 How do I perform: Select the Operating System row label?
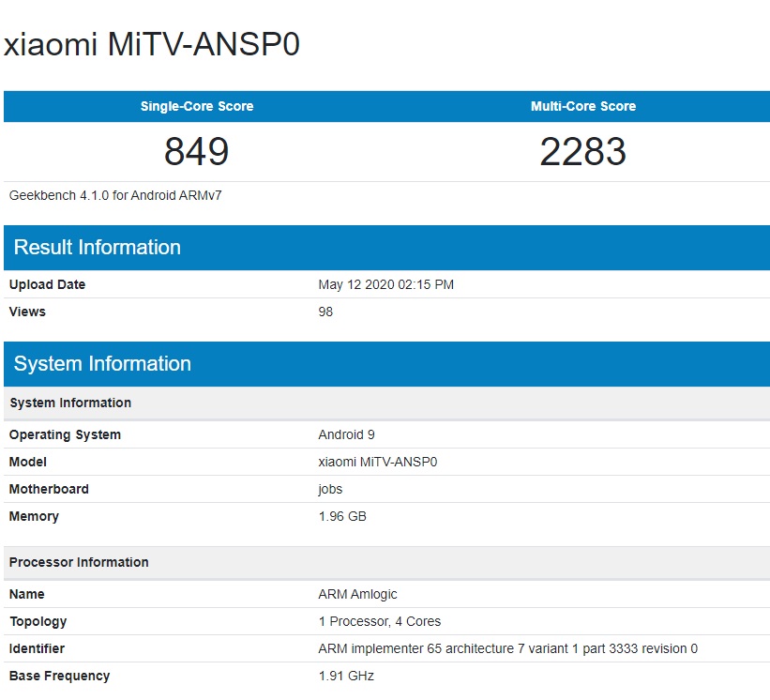65,434
